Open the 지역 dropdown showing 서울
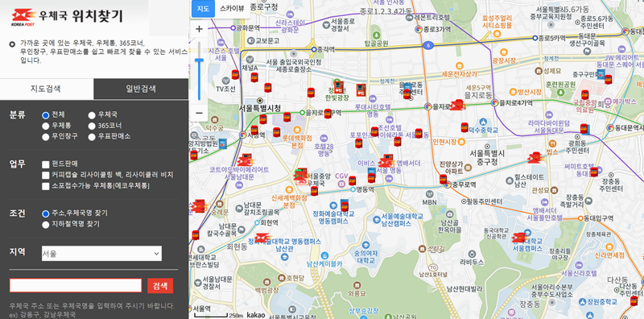Image resolution: width=644 pixels, height=319 pixels. pos(101,254)
